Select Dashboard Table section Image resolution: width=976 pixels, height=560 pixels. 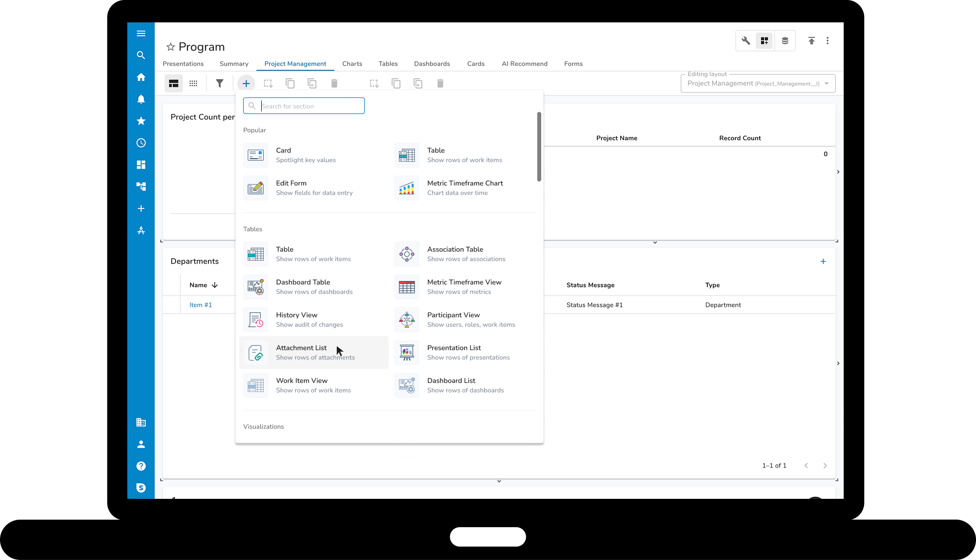coord(315,287)
